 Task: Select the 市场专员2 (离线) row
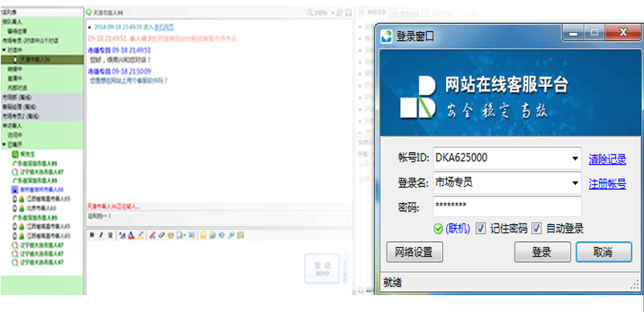(x=42, y=116)
